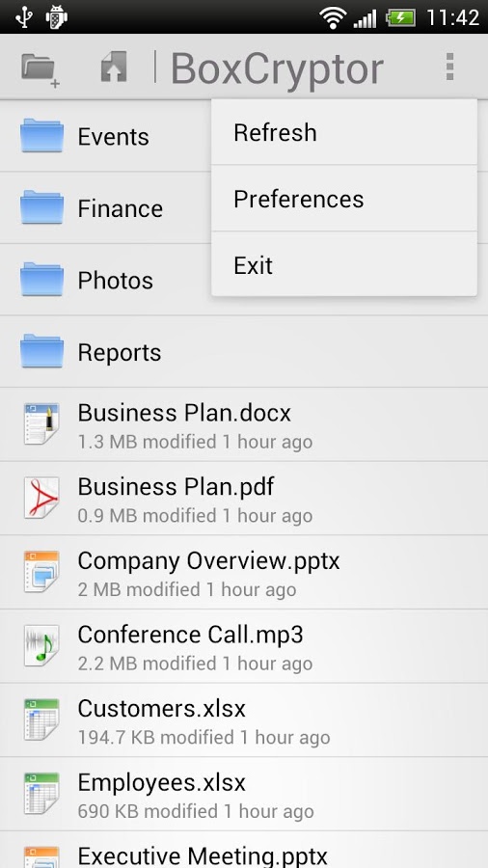Screen dimensions: 488x868
Task: Tap the new folder icon
Action: coord(40,69)
